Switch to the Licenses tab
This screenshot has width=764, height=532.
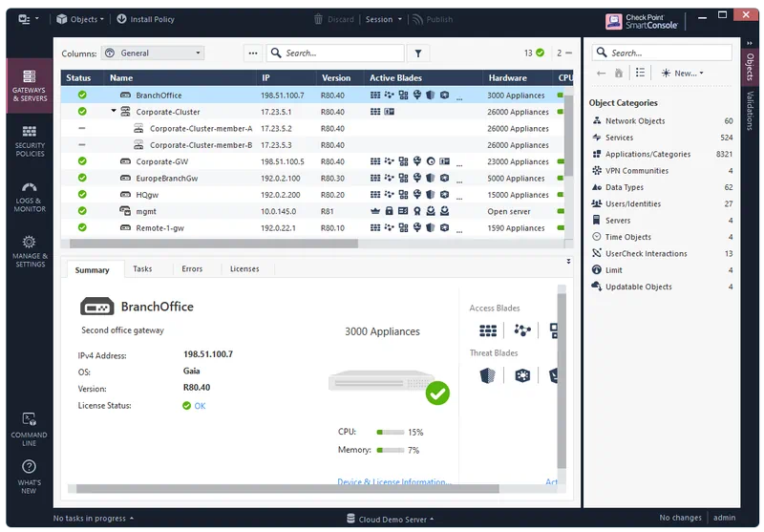tap(244, 269)
